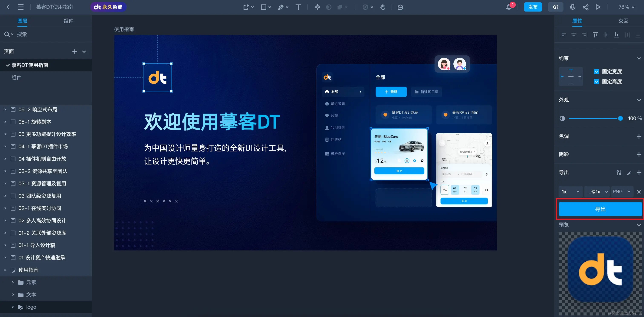Click the share icon

click(x=585, y=7)
